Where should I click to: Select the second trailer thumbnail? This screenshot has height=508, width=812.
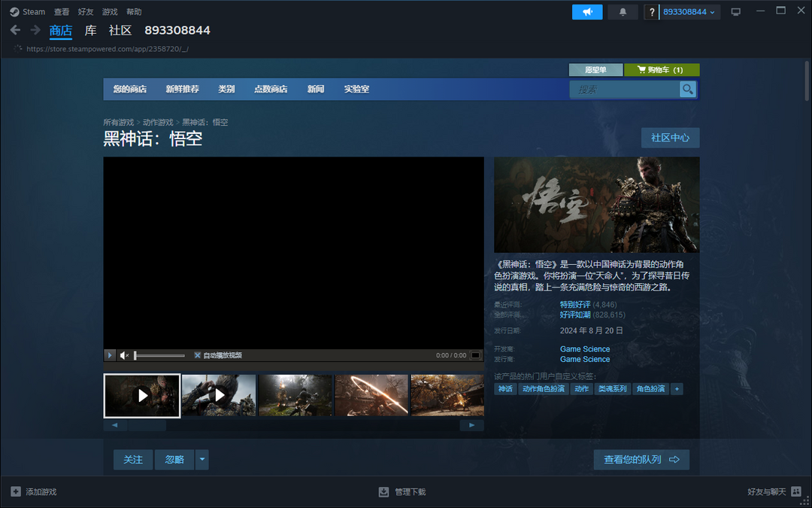click(219, 396)
